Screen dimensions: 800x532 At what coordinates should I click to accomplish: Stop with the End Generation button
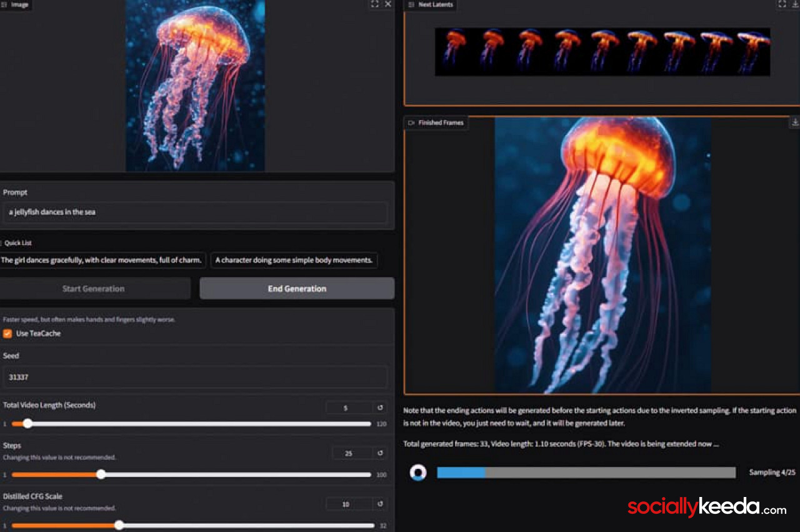tap(297, 289)
